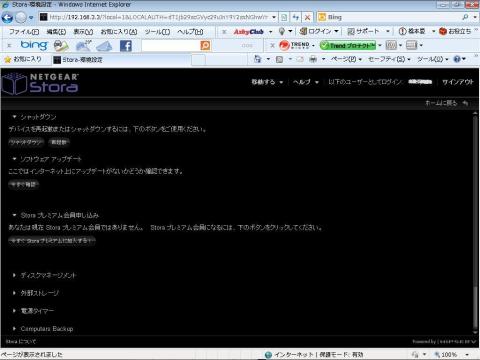Image resolution: width=480 pixels, height=360 pixels.
Task: Open the ヘルプ dropdown in Stora header
Action: click(x=306, y=82)
